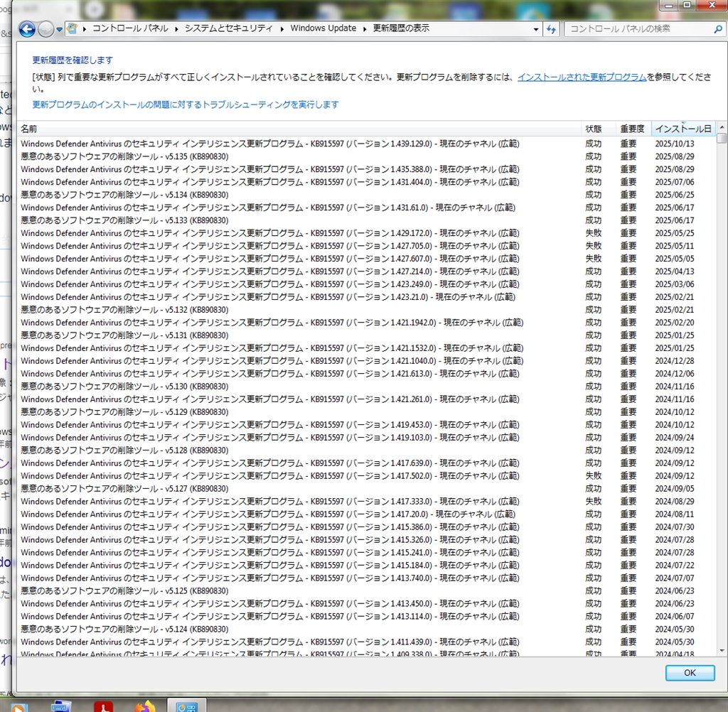Click scrollbar down arrow in update list
This screenshot has width=728, height=712.
722,651
